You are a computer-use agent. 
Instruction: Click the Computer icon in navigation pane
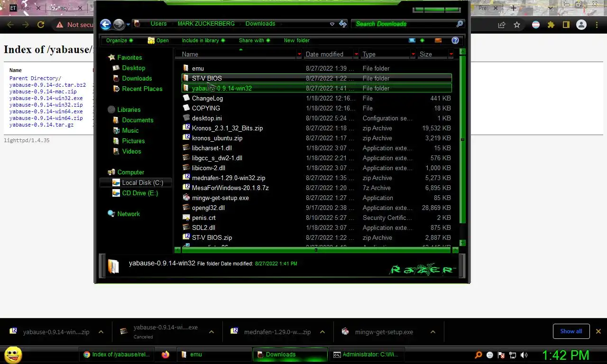pyautogui.click(x=111, y=172)
